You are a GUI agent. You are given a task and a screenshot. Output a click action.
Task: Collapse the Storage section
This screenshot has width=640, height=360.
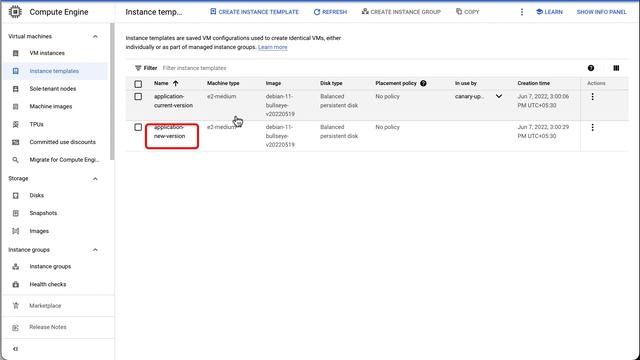(x=95, y=179)
